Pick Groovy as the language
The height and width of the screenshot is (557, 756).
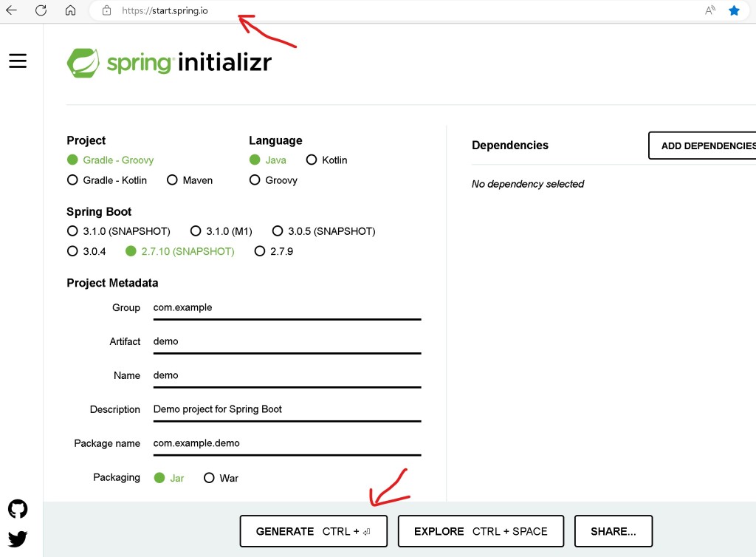pos(273,180)
